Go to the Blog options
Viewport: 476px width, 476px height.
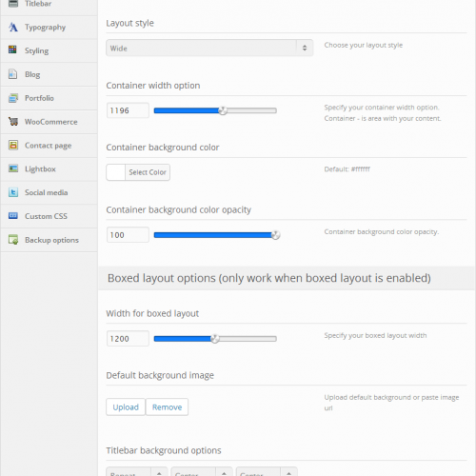tap(49, 74)
